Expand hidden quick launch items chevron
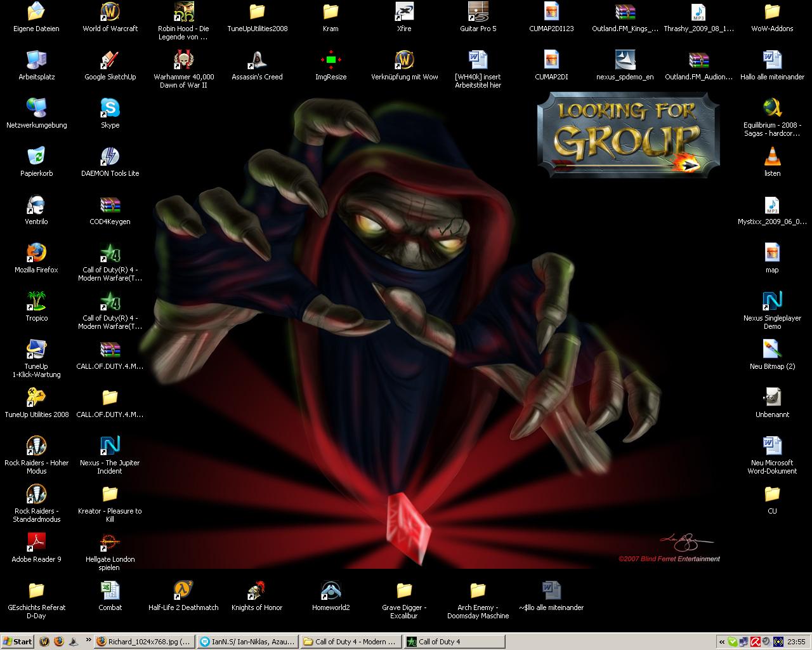This screenshot has height=650, width=812. (x=88, y=641)
